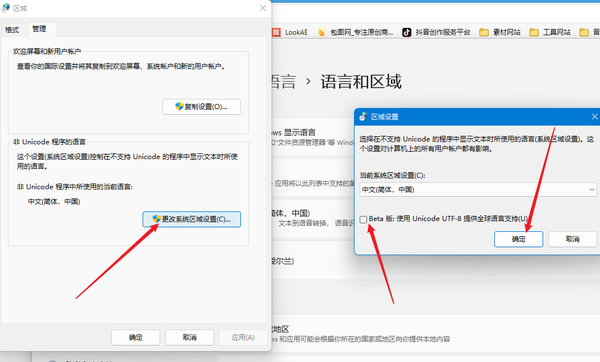This screenshot has width=600, height=362.
Task: Confirm 区域设置 dialog with 确定
Action: pos(518,239)
